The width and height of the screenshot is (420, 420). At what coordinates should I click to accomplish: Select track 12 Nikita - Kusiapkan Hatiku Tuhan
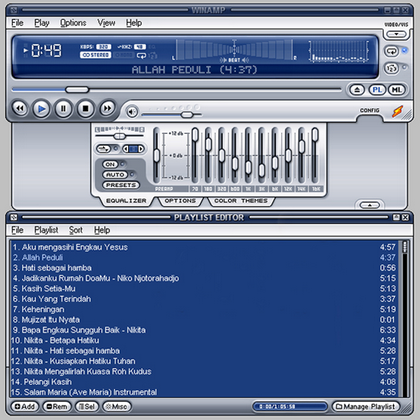(204, 361)
